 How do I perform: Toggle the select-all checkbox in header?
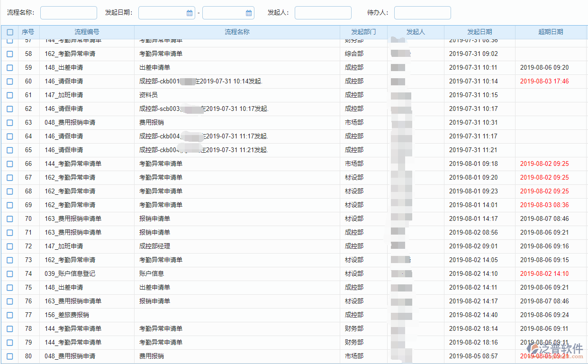point(10,32)
